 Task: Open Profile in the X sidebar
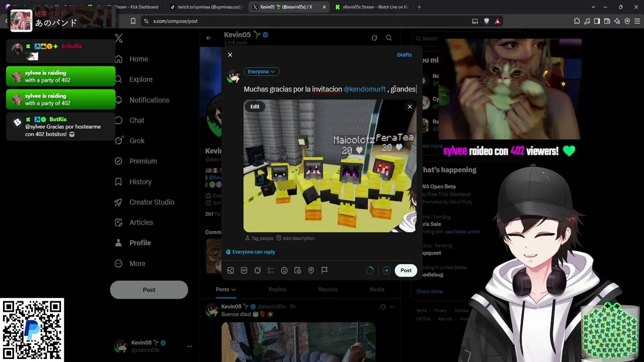pos(133,243)
